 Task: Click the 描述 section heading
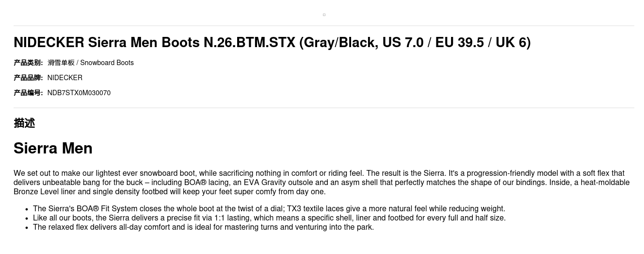click(24, 123)
